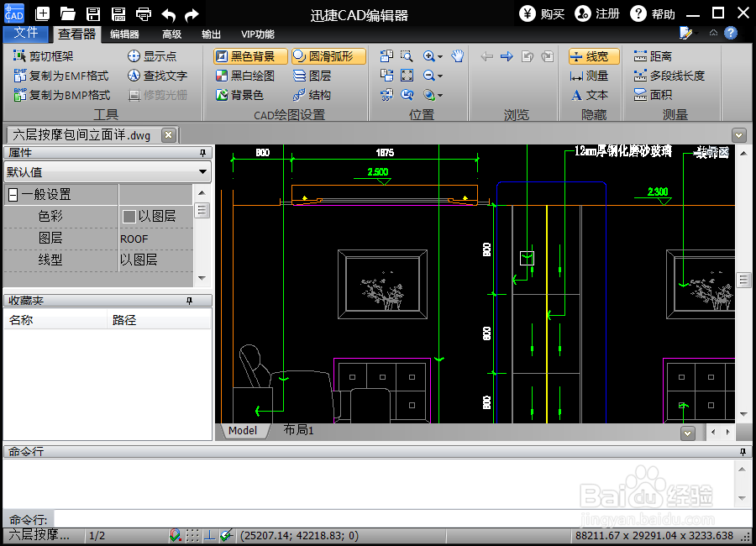This screenshot has height=546, width=756.
Task: Toggle Snap icon in status bar
Action: [x=175, y=535]
